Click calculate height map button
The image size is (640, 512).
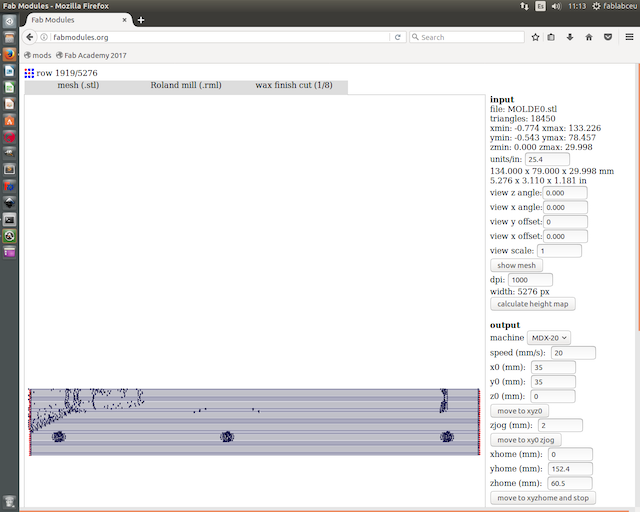tap(533, 304)
